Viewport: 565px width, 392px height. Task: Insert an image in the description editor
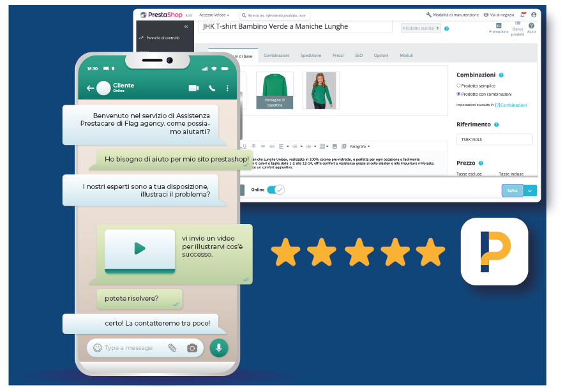[x=335, y=146]
